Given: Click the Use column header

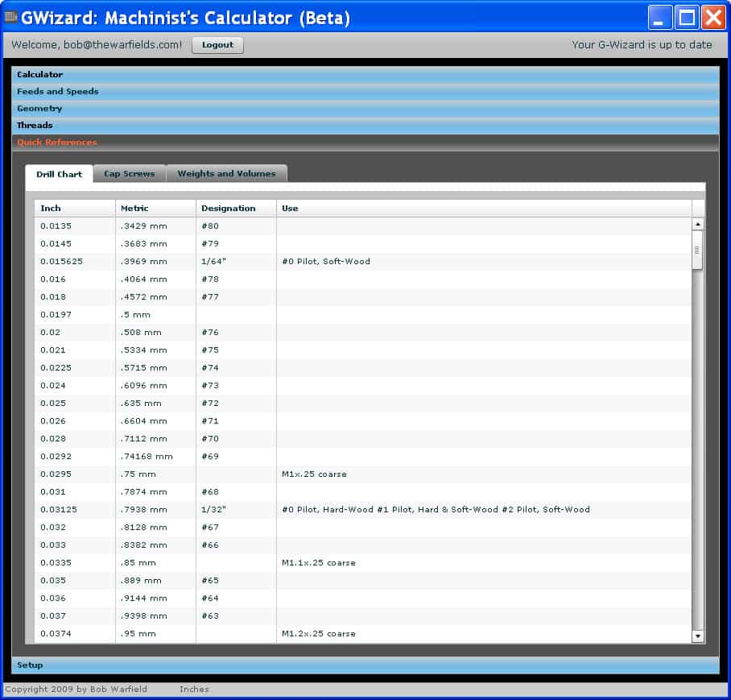Looking at the screenshot, I should click(x=483, y=209).
